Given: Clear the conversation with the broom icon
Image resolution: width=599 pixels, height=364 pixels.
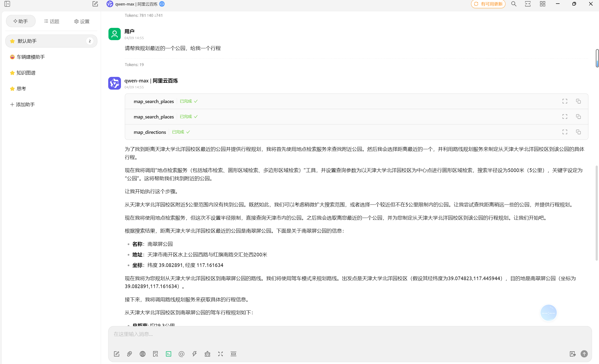Looking at the screenshot, I should pos(207,354).
